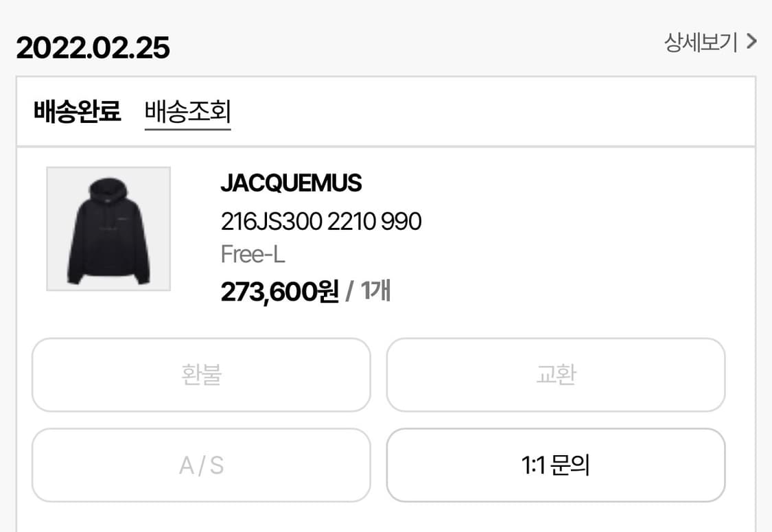Click the JACQUEMUS brand name
772x532 pixels.
(291, 183)
